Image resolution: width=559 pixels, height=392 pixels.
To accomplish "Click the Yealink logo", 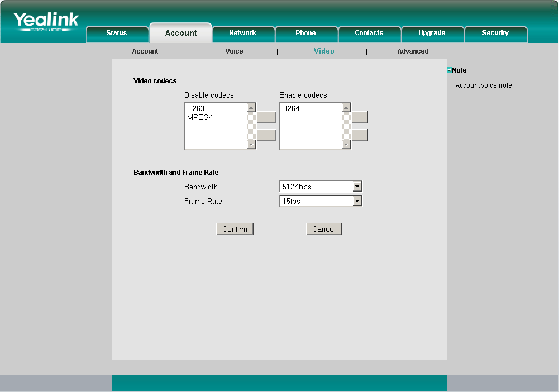I will point(46,22).
